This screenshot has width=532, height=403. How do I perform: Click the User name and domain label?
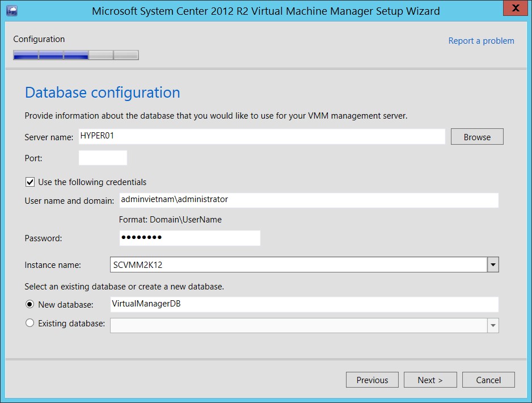click(x=69, y=201)
